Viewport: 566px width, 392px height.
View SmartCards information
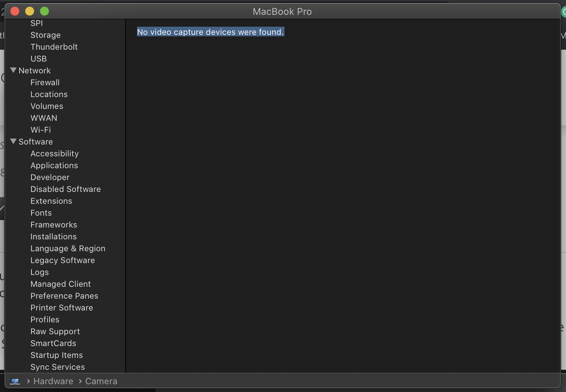pos(53,343)
